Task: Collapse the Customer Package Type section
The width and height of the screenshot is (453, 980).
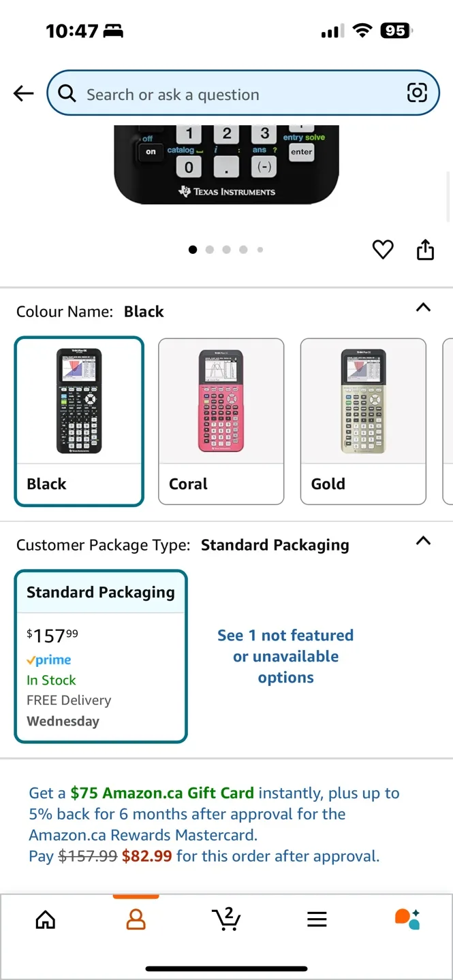Action: [x=422, y=541]
